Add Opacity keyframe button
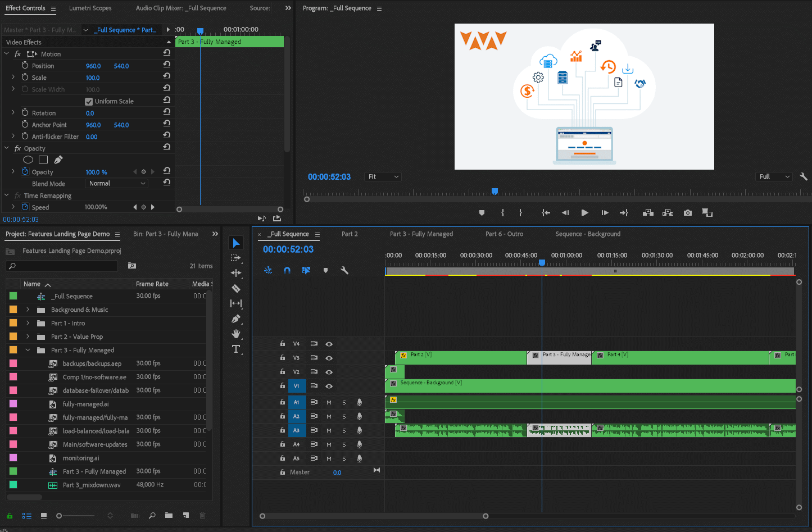 tap(143, 172)
